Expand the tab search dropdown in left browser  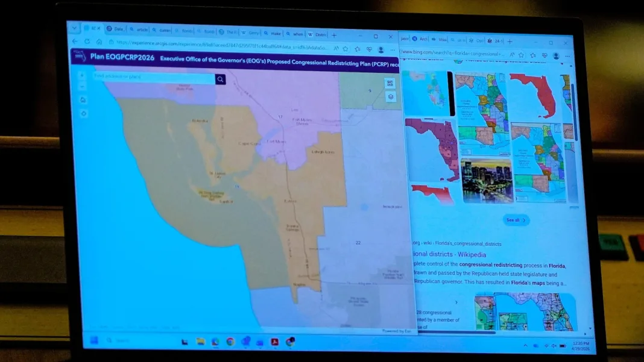pyautogui.click(x=74, y=28)
